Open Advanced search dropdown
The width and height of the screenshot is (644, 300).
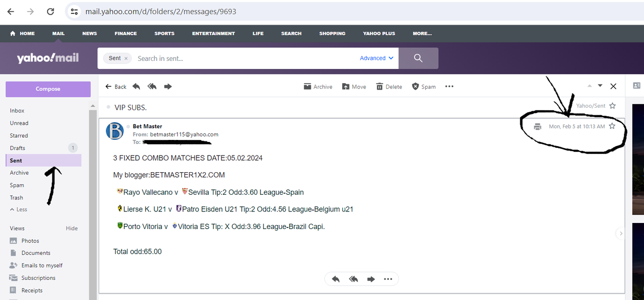point(376,58)
